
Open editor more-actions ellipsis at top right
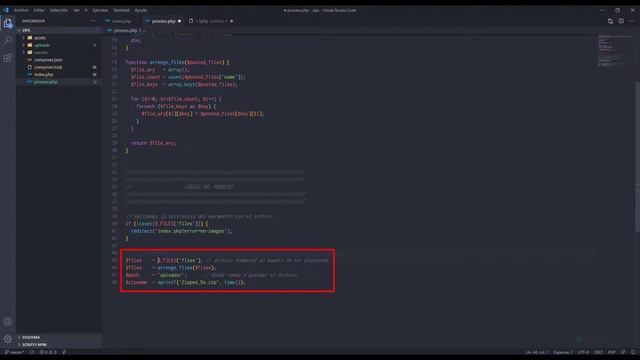[x=631, y=21]
